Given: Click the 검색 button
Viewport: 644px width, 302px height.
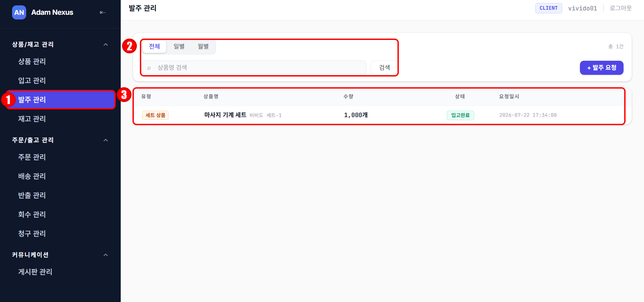Looking at the screenshot, I should pyautogui.click(x=384, y=68).
